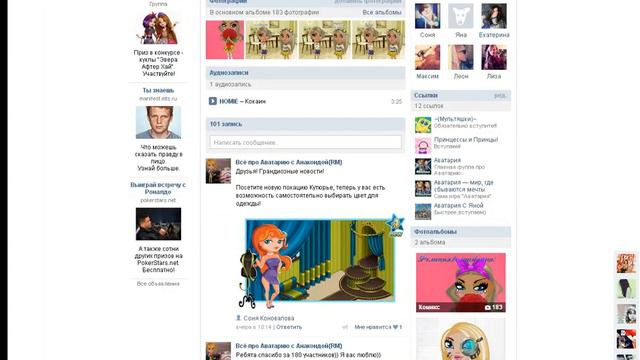Click the pokerstars.net ad domain text
The width and height of the screenshot is (640, 360).
point(158,200)
